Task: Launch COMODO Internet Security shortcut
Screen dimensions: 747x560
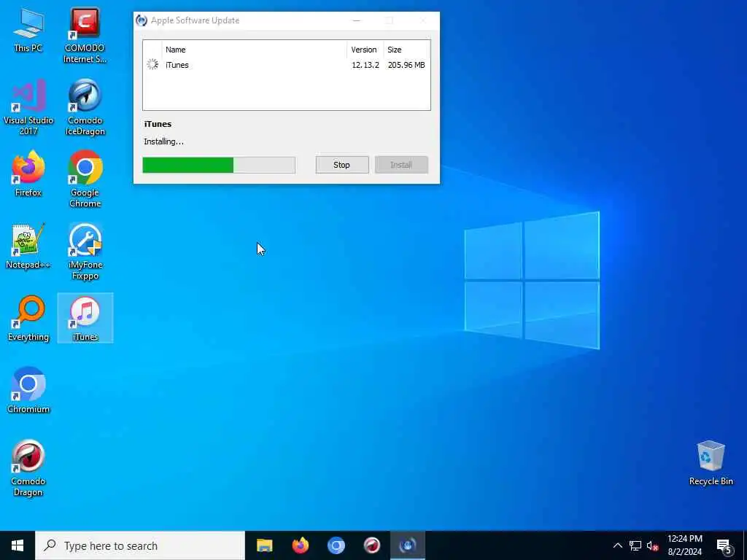Action: tap(85, 36)
